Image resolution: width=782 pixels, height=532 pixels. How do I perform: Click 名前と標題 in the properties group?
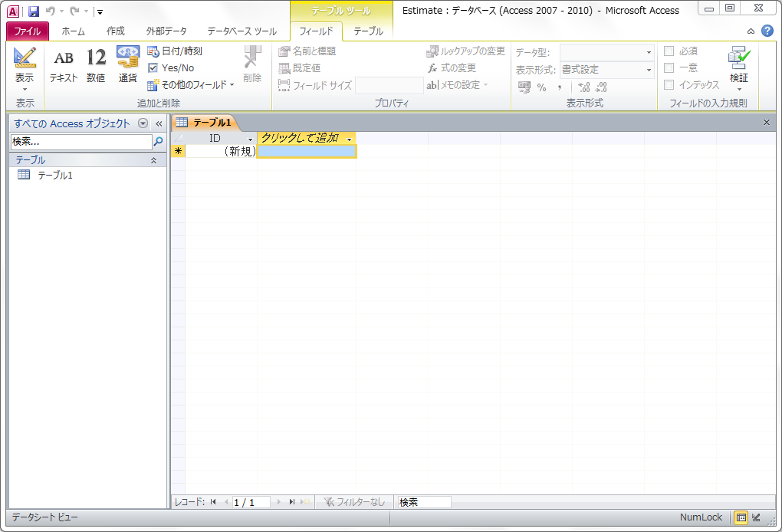(307, 51)
